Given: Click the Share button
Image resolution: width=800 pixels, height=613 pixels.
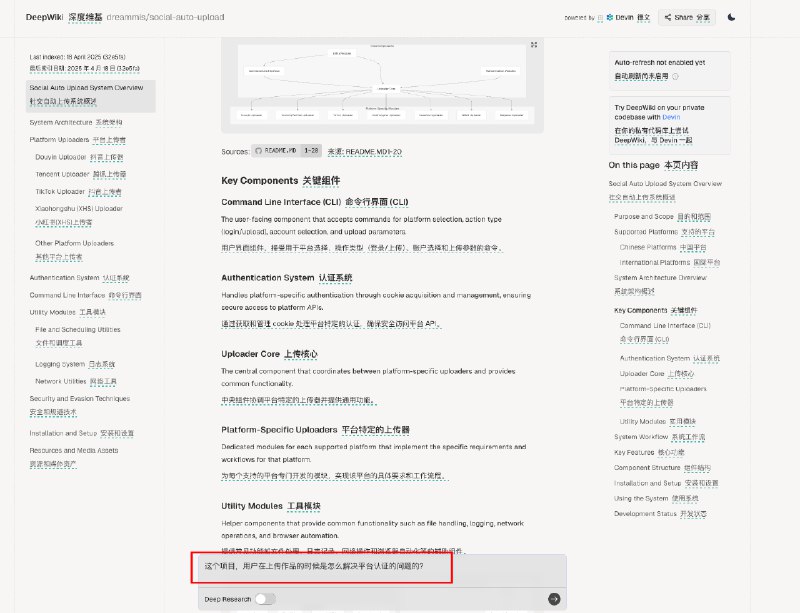Looking at the screenshot, I should (687, 17).
